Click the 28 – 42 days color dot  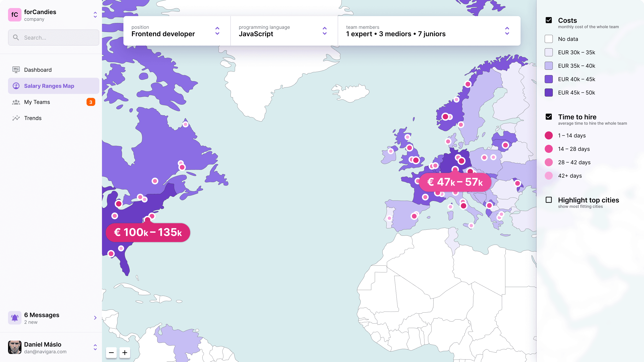click(549, 162)
